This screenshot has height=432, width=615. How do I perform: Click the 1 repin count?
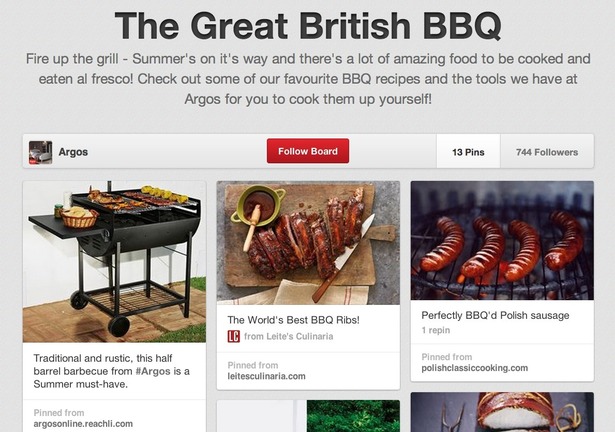click(436, 330)
